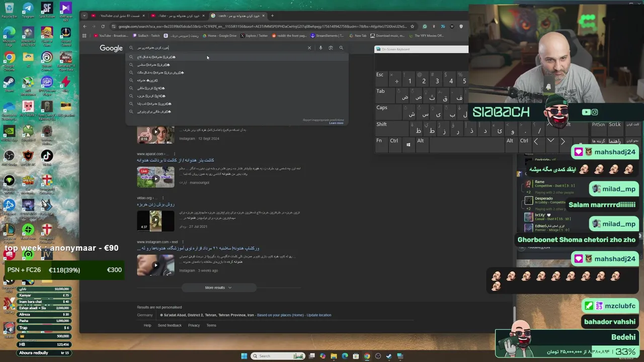Screen dimensions: 644x362
Task: Open Google Lens image search icon
Action: (331, 48)
